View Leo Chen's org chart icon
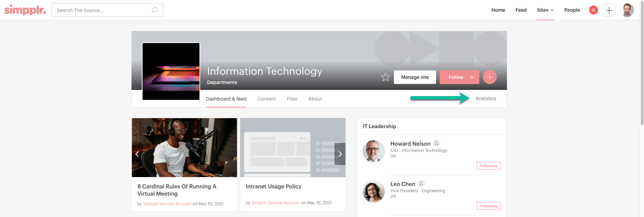Viewport: 644px width, 217px height. pos(421,183)
